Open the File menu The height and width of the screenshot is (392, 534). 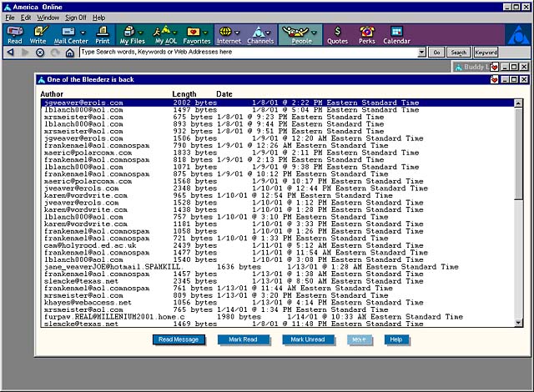coord(9,18)
